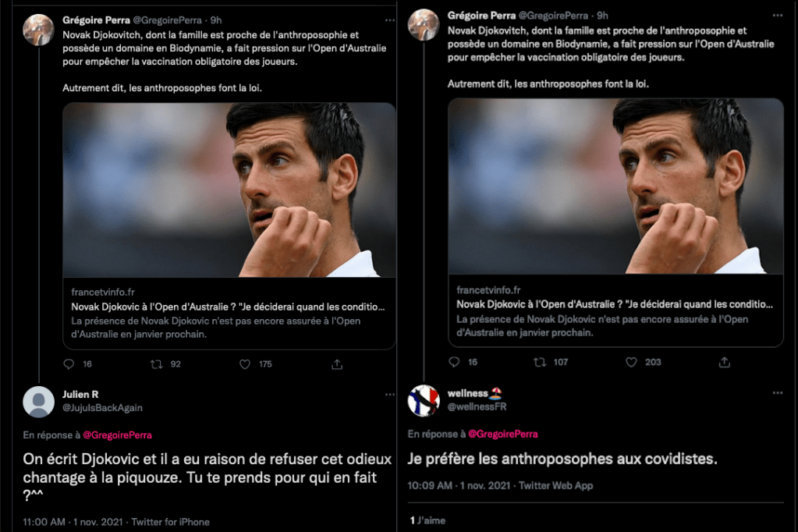Retweet the right tweet with 107 retweets
The width and height of the screenshot is (798, 532).
click(x=540, y=362)
